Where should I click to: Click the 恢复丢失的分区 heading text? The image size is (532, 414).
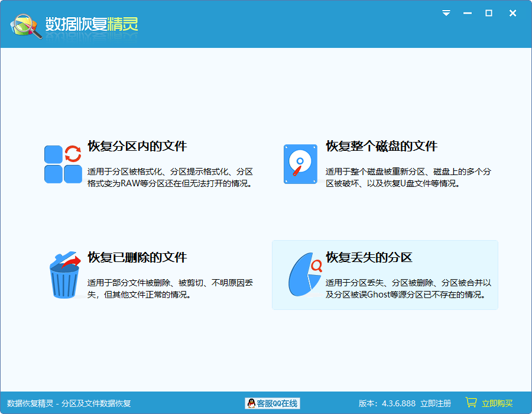click(370, 257)
